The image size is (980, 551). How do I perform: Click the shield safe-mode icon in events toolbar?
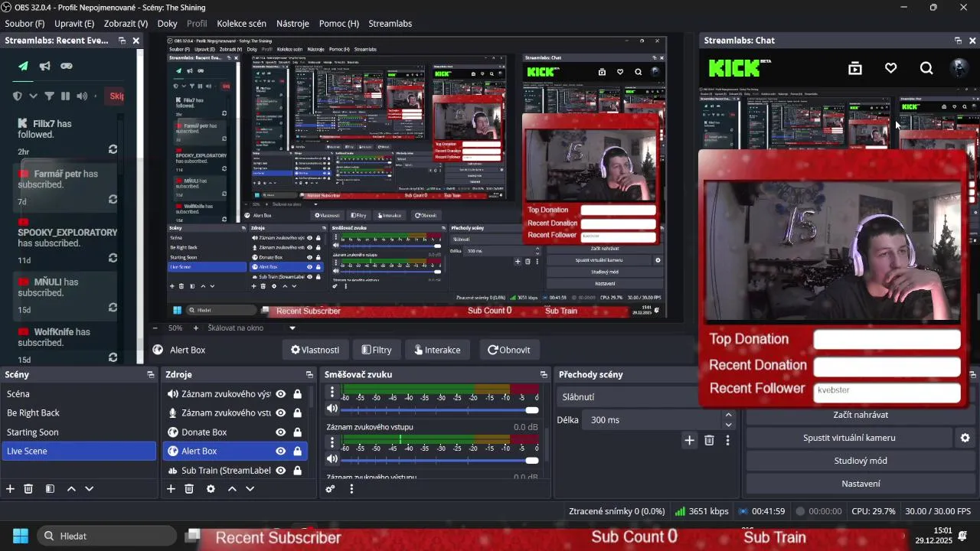(x=18, y=96)
